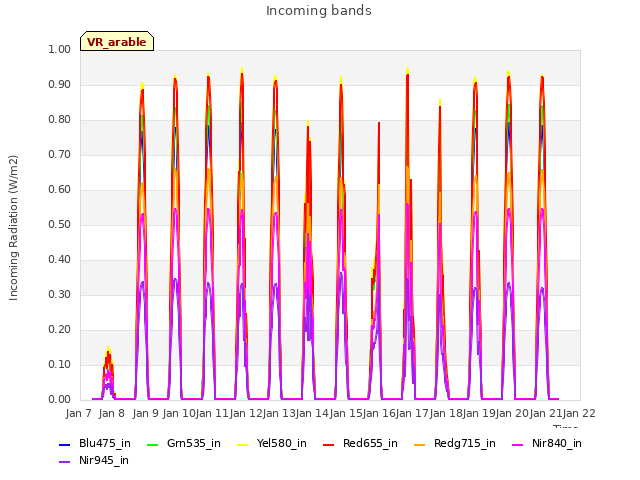The width and height of the screenshot is (640, 480).
Task: Click the 0.50 y-axis tick label
Action: click(x=60, y=224)
